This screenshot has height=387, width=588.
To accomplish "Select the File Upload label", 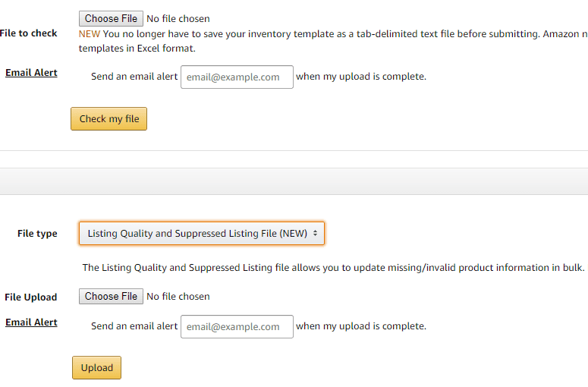I will [x=30, y=297].
